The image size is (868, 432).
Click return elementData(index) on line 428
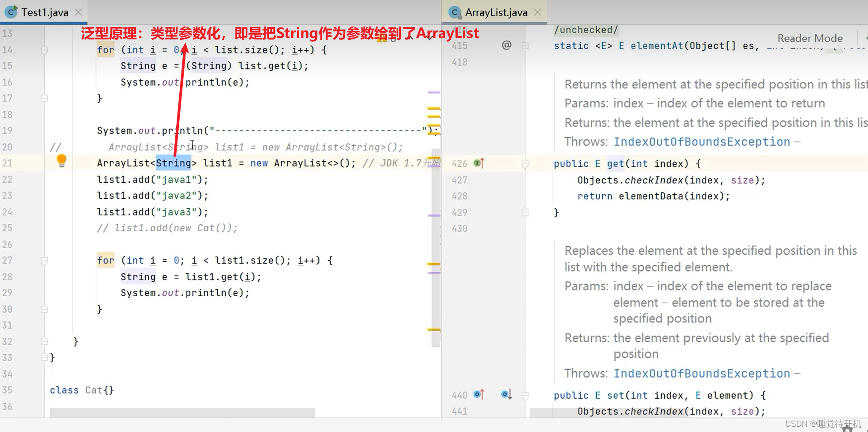click(x=653, y=196)
